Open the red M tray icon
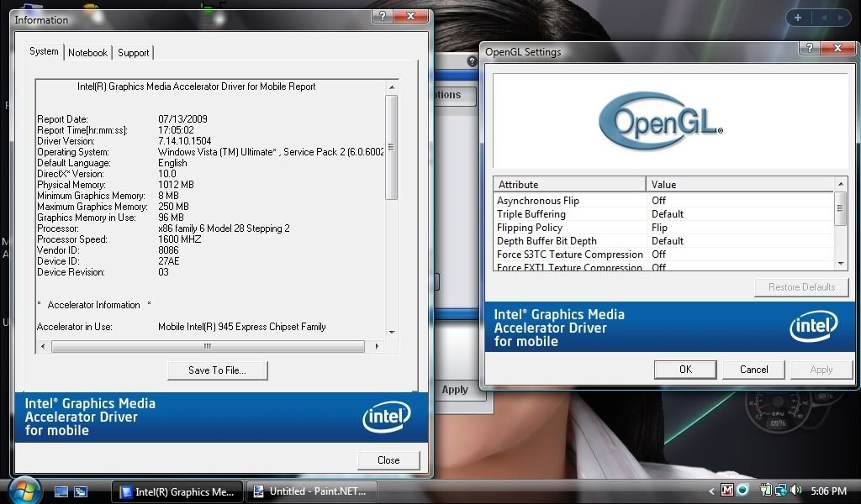 point(727,490)
